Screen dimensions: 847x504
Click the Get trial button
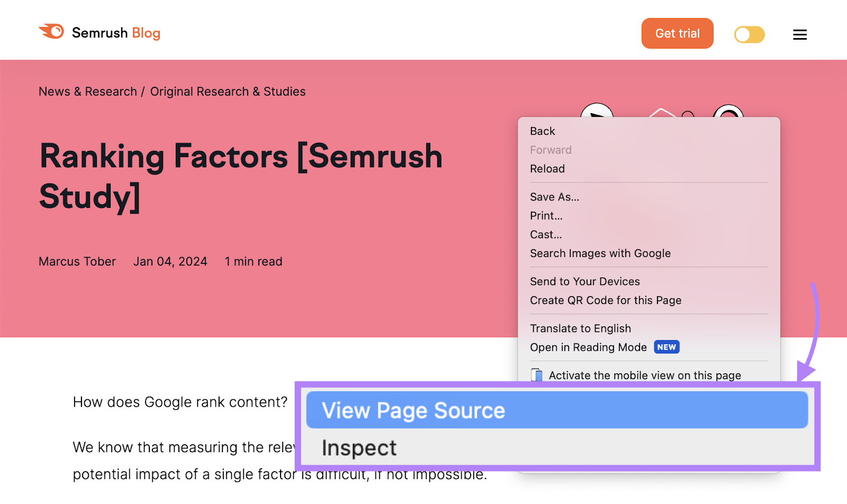click(677, 33)
